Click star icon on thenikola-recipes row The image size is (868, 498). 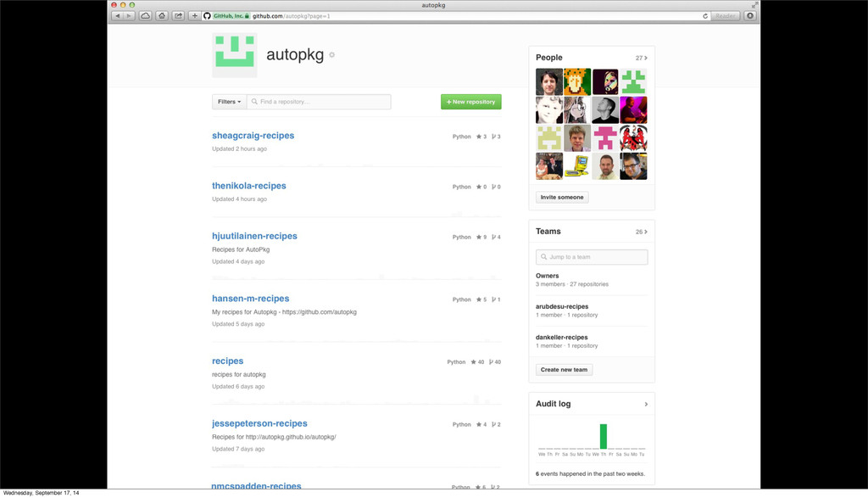[x=479, y=187]
